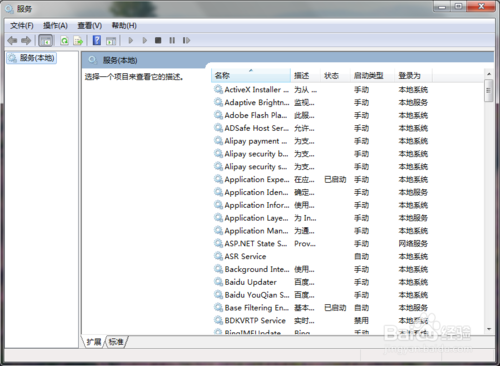The height and width of the screenshot is (366, 500).
Task: Stop service with the square stop icon
Action: point(158,40)
